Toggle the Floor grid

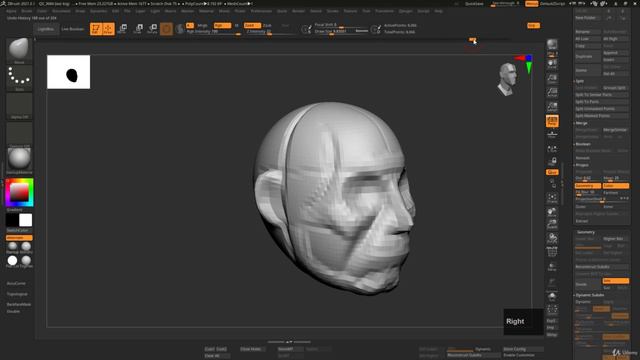click(552, 134)
